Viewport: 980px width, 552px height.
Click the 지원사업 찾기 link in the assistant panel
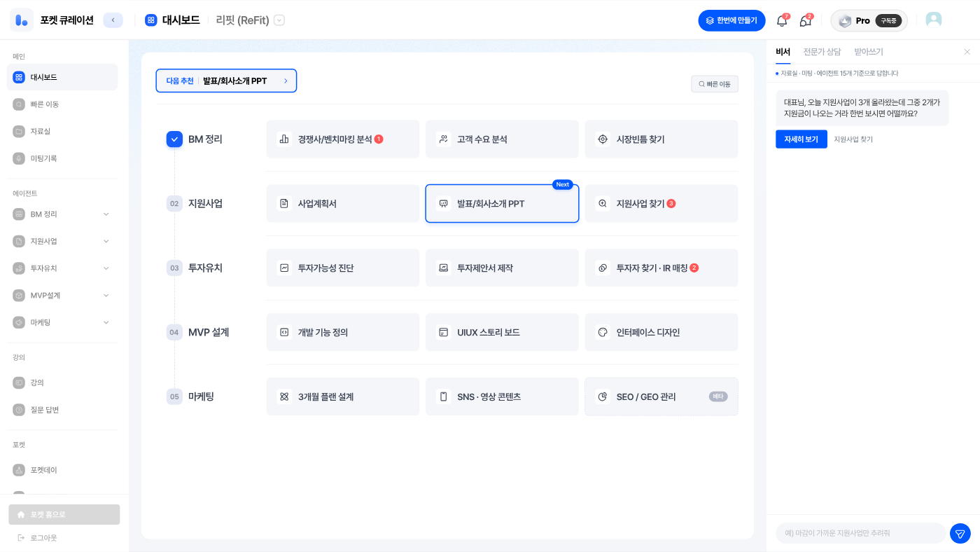(x=853, y=139)
